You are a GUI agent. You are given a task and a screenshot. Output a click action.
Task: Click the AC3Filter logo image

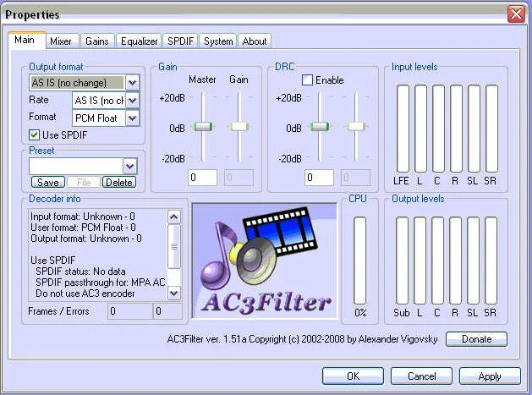coord(265,261)
